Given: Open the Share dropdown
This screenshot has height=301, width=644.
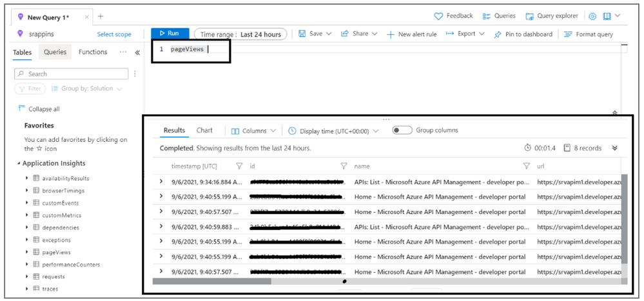Looking at the screenshot, I should click(x=359, y=34).
